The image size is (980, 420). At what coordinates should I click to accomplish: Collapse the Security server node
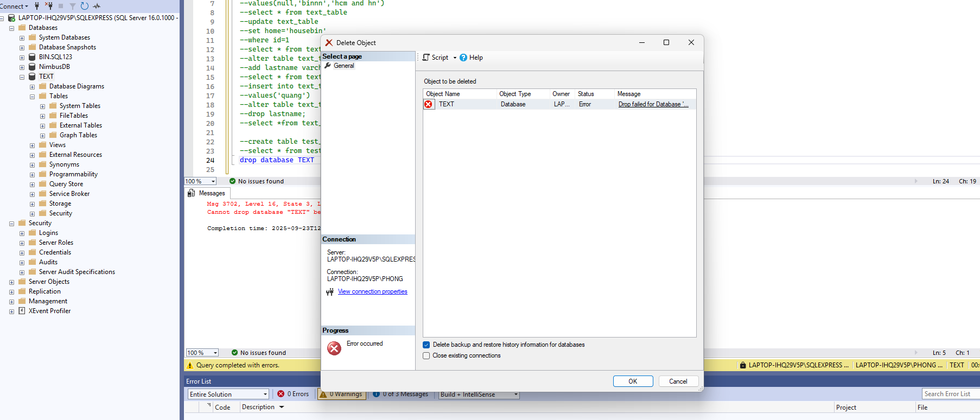click(11, 224)
